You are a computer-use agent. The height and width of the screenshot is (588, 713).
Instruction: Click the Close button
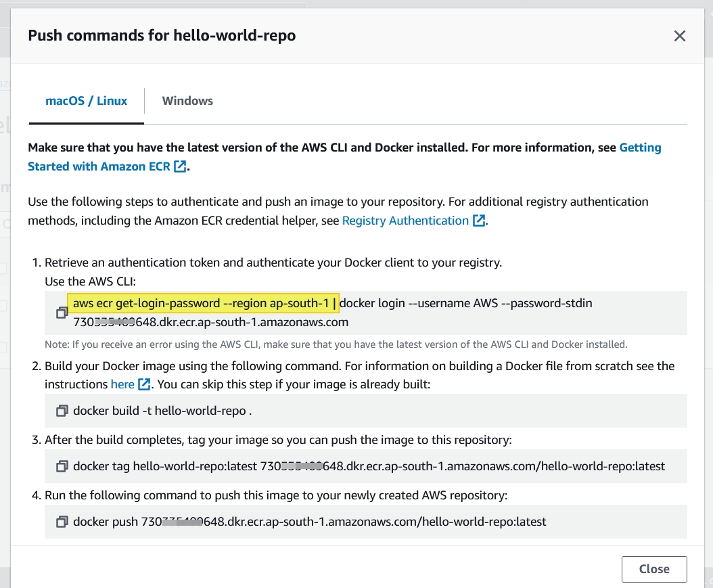point(654,569)
